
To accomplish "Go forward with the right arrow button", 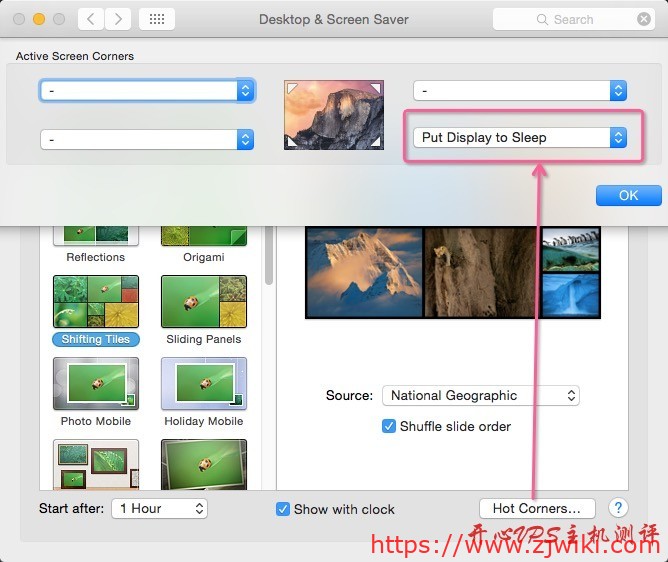I will (118, 19).
